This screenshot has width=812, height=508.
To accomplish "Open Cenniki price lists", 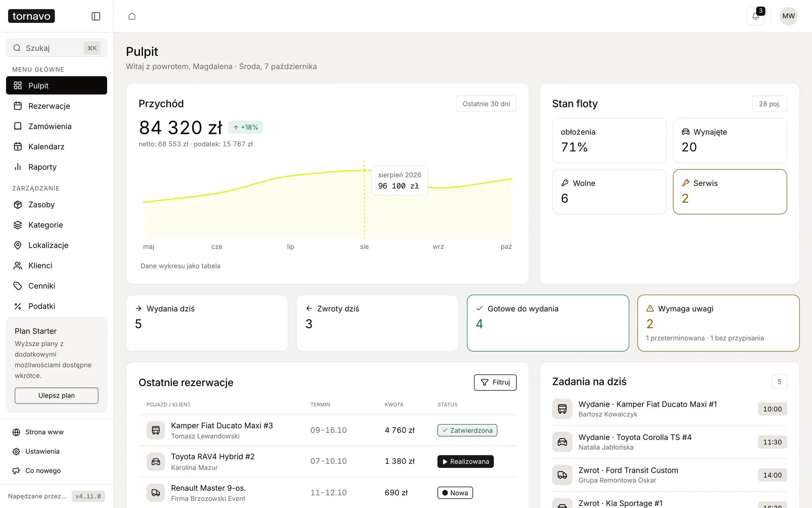I will click(x=57, y=286).
